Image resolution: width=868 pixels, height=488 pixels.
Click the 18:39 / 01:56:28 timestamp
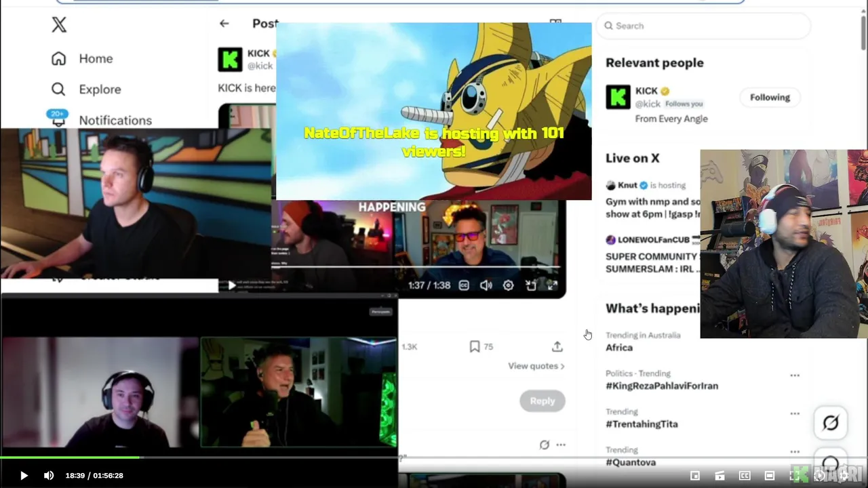(94, 475)
